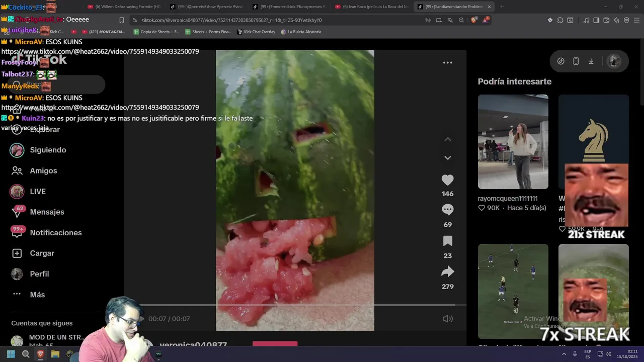Open La Ruleta Aleatoria bookmark
This screenshot has height=362, width=644.
click(x=301, y=32)
